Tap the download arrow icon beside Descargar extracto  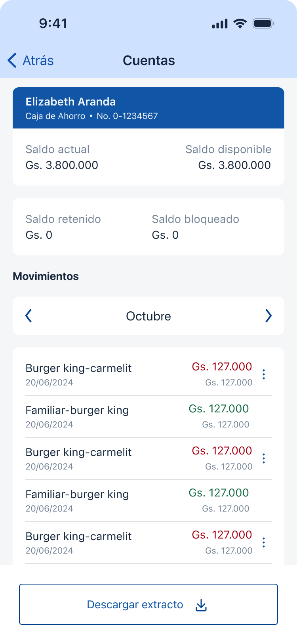click(x=201, y=605)
